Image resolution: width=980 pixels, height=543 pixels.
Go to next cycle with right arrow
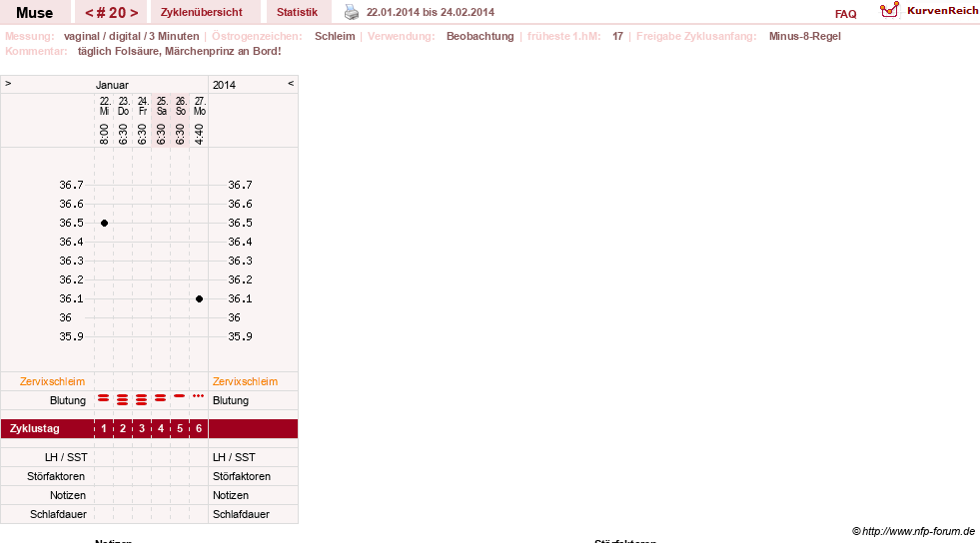[134, 13]
